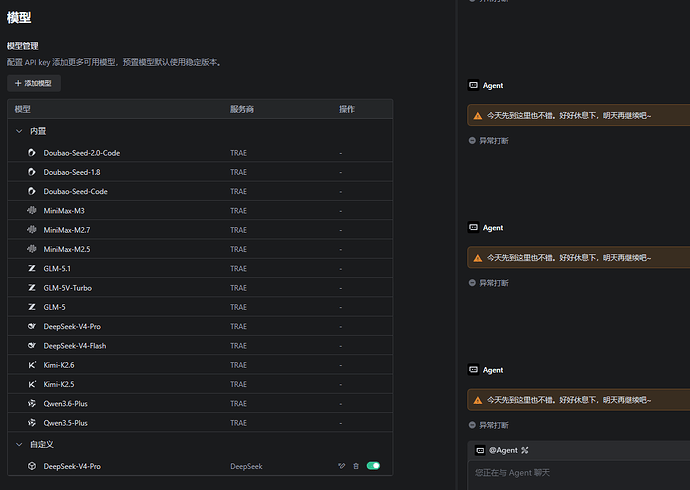Click the Doubao-Seed-Code model icon
690x490 pixels.
[x=32, y=191]
